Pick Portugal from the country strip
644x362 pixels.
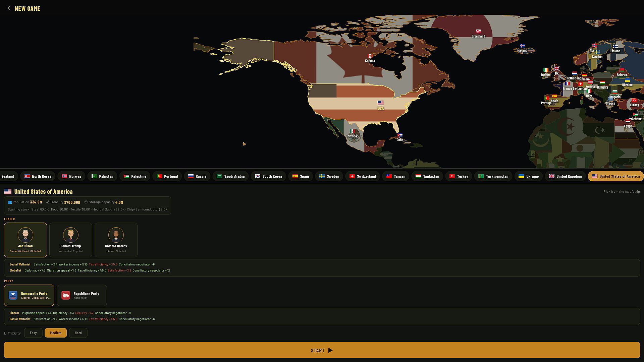(167, 176)
